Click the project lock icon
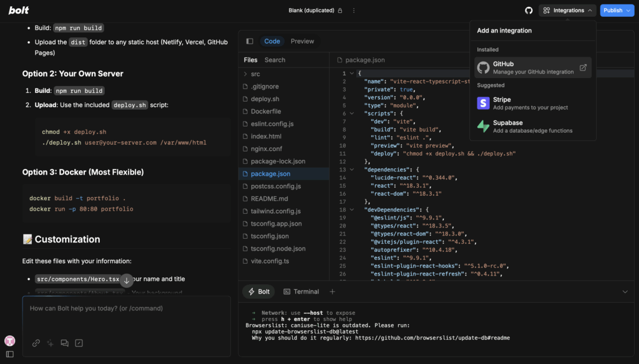Screen dimensions: 639x364 (x=340, y=11)
